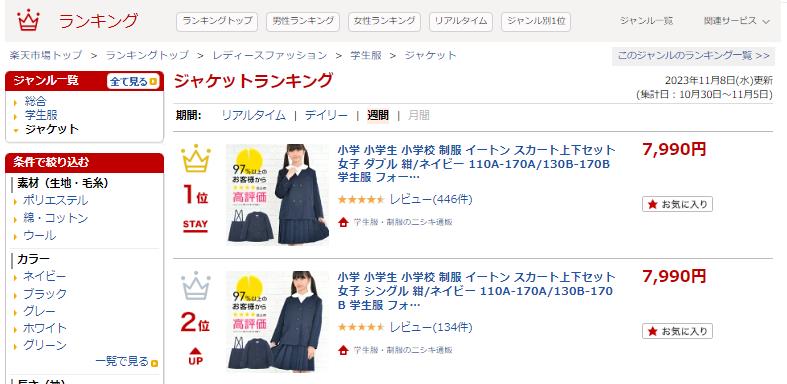The image size is (787, 384).
Task: Open the first ranked product thumbnail image
Action: coord(278,194)
